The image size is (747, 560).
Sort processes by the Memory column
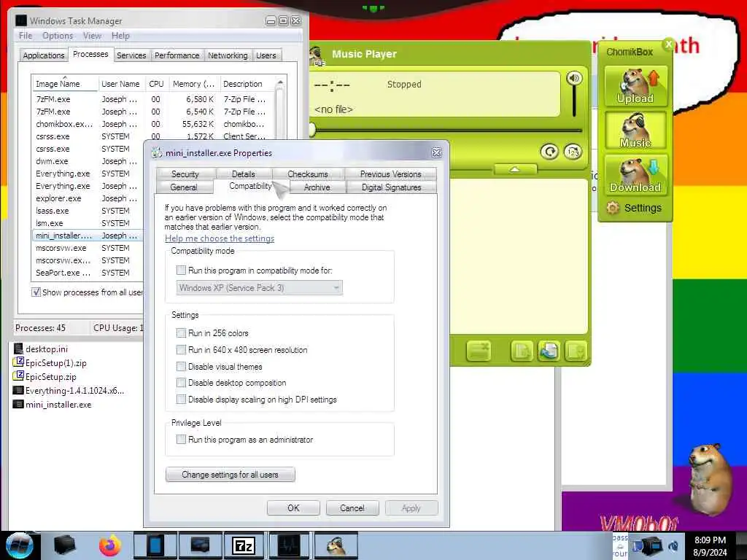click(x=194, y=84)
